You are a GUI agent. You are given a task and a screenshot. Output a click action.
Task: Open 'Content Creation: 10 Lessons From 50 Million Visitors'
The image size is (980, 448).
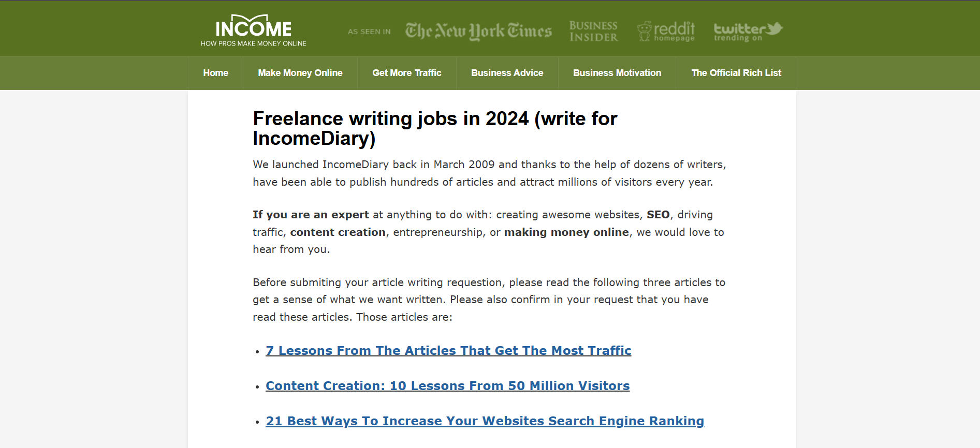447,386
